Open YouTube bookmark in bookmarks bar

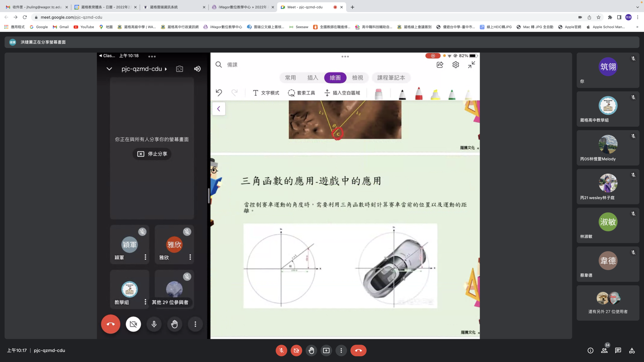84,27
